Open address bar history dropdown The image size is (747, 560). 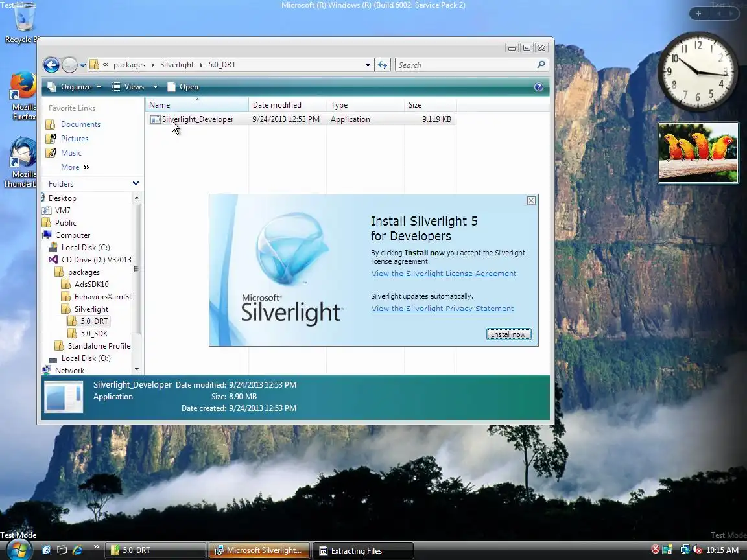coord(368,65)
